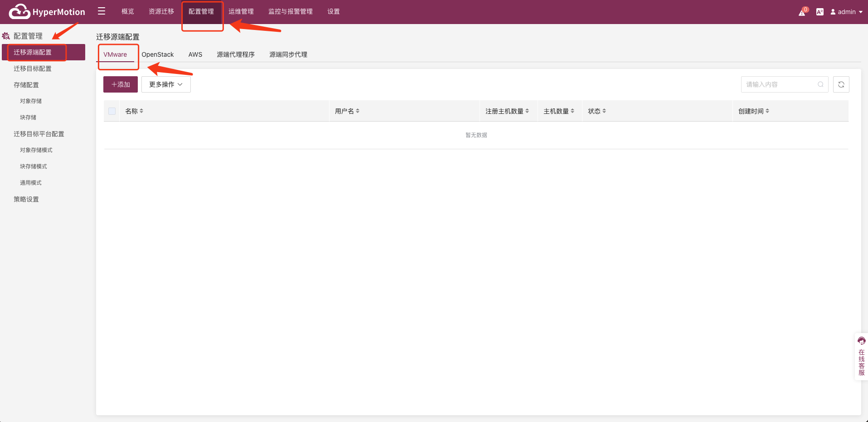Image resolution: width=868 pixels, height=422 pixels.
Task: Open the alert notifications bell icon
Action: (x=802, y=12)
